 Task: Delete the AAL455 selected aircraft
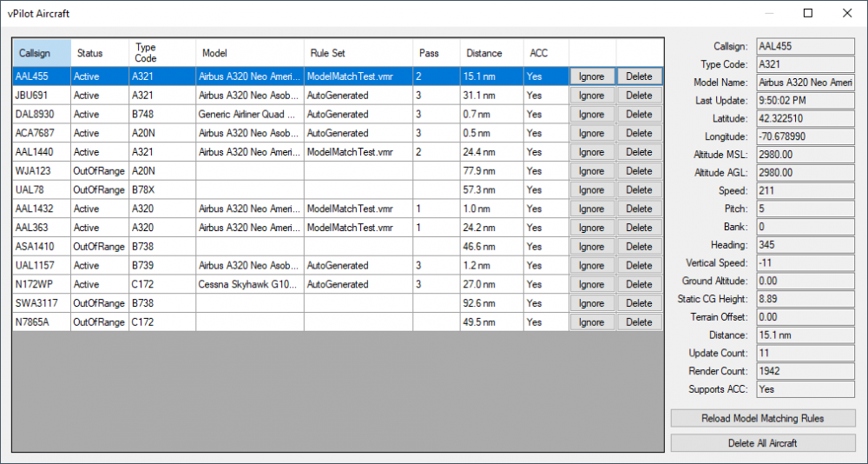point(639,76)
